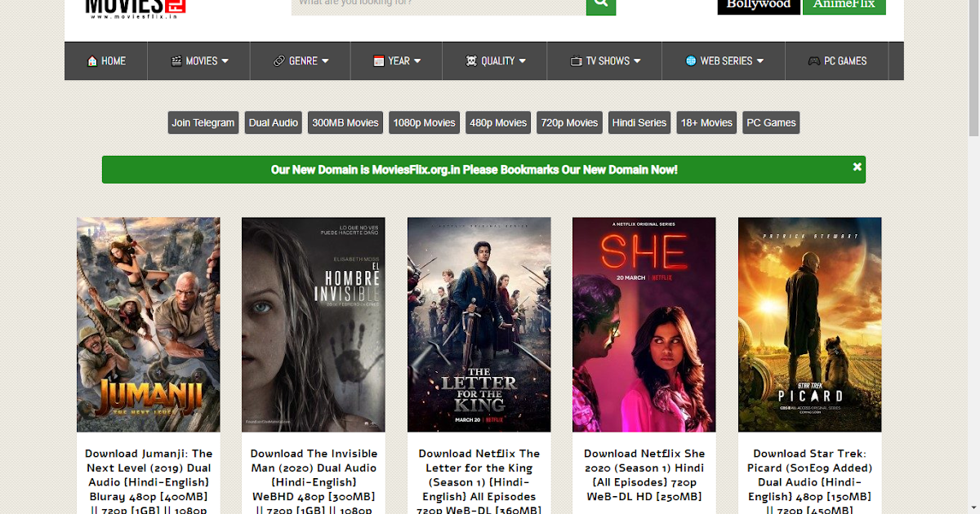980x514 pixels.
Task: Click the clapperboard icon beside MOVIES
Action: point(176,61)
